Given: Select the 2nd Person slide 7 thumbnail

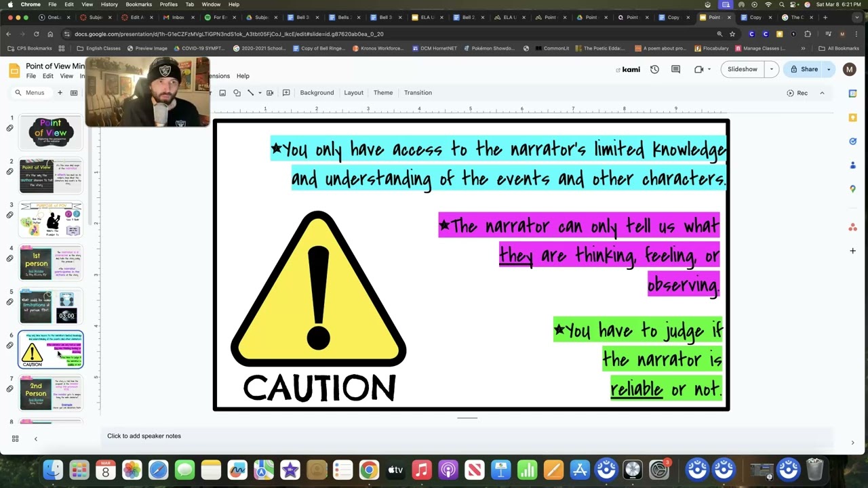Looking at the screenshot, I should point(51,393).
